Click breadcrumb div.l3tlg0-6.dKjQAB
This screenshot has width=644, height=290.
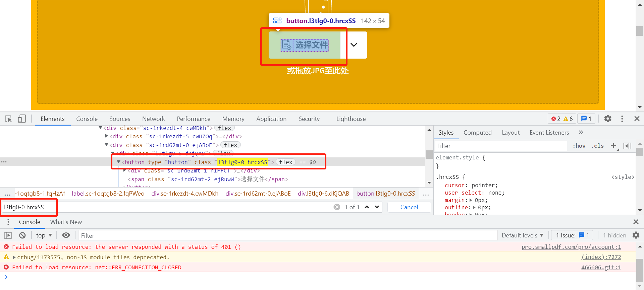tap(323, 194)
